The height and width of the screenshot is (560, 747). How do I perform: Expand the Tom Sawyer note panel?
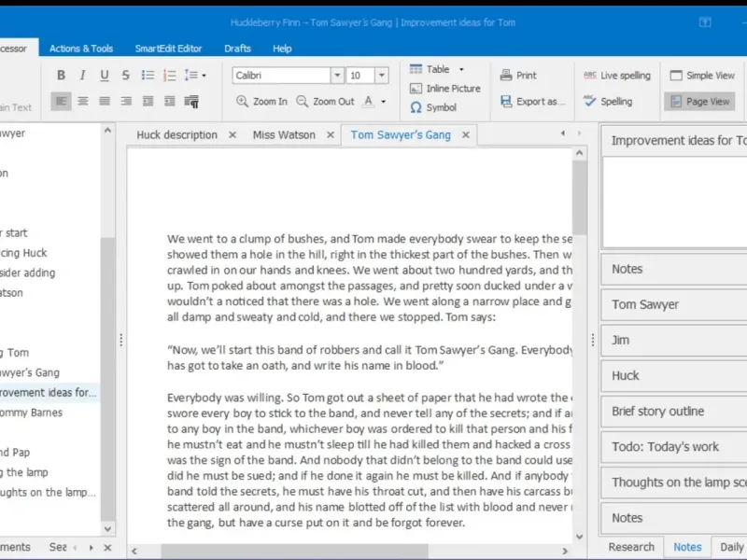click(674, 305)
